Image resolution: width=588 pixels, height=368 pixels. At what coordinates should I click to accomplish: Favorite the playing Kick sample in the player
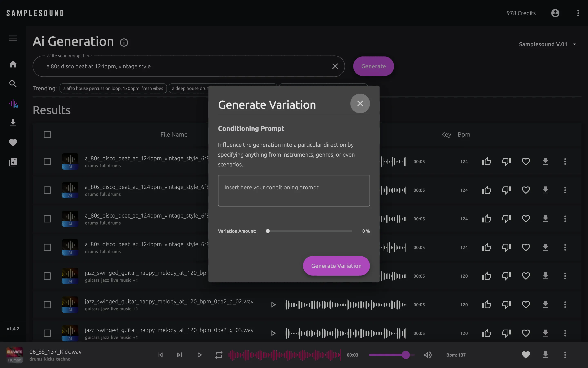526,355
